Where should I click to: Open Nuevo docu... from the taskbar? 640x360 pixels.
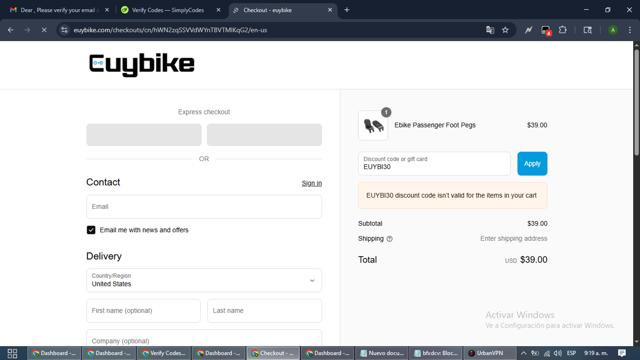pyautogui.click(x=382, y=353)
